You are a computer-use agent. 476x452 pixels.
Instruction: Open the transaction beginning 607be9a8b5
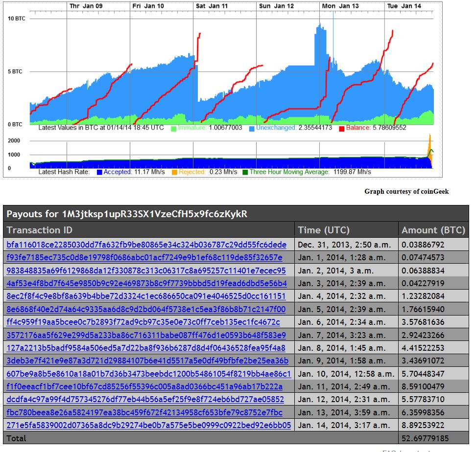[x=148, y=374]
